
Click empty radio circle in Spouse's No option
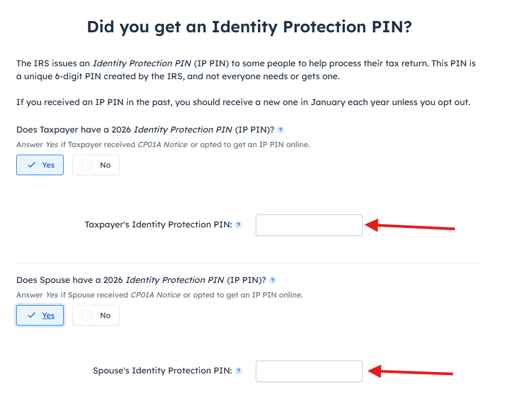pos(87,315)
